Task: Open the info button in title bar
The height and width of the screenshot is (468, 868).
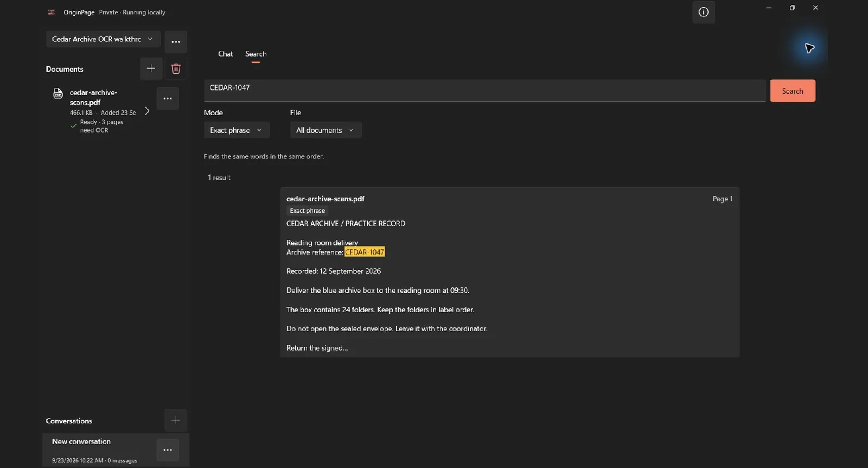Action: 703,12
